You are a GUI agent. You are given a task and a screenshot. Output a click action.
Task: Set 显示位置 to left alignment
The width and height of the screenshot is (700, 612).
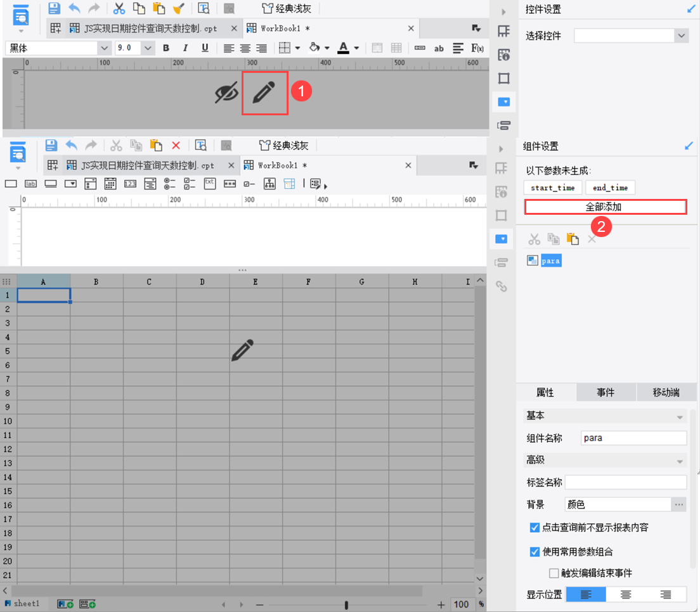pos(586,595)
